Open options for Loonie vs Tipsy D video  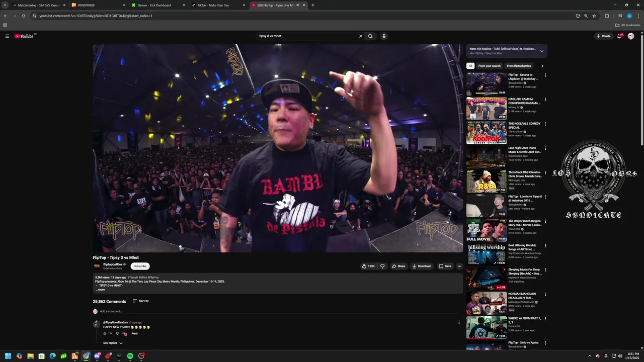545,197
